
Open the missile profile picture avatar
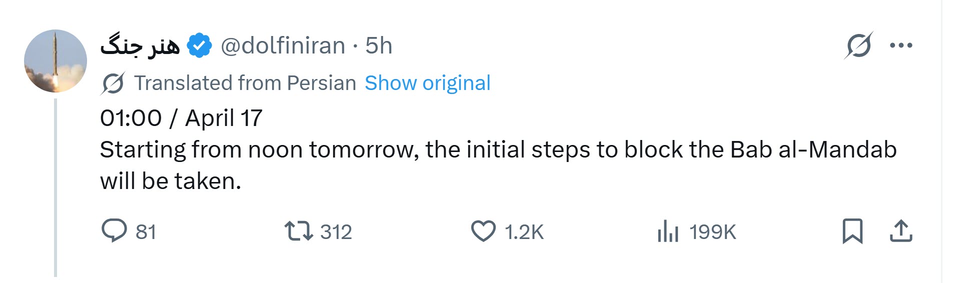click(56, 61)
